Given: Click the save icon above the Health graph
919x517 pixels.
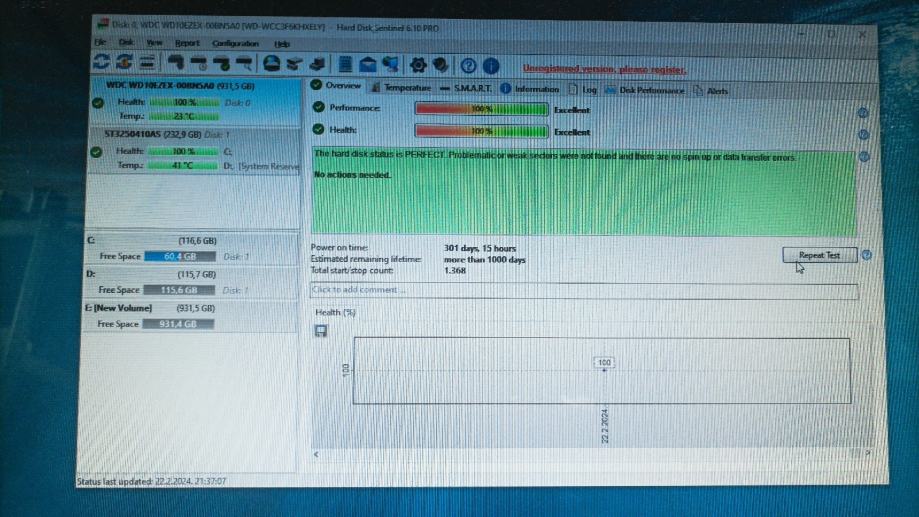Looking at the screenshot, I should coord(321,331).
